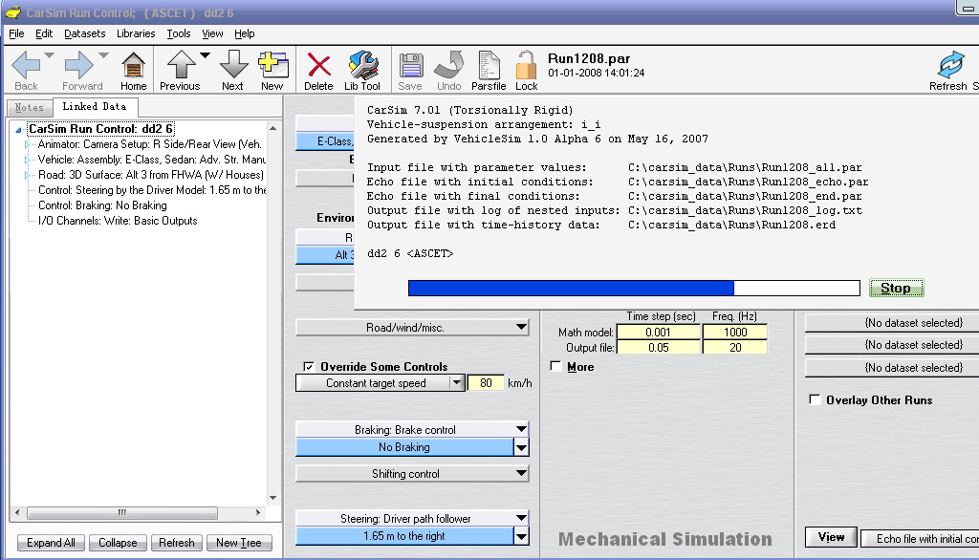The image size is (979, 560).
Task: Select I/O Channels: Write: Basic Outputs row
Action: 118,221
